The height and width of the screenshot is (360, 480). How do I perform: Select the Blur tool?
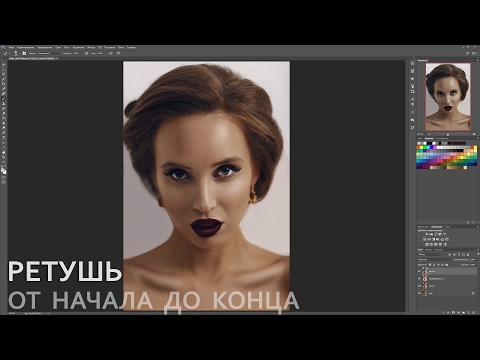coord(4,123)
